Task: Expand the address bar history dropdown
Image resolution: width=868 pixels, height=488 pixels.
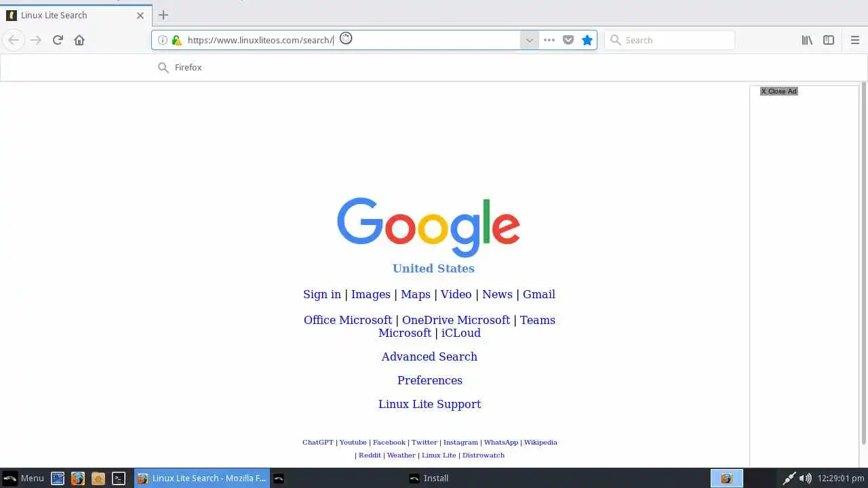Action: tap(530, 40)
